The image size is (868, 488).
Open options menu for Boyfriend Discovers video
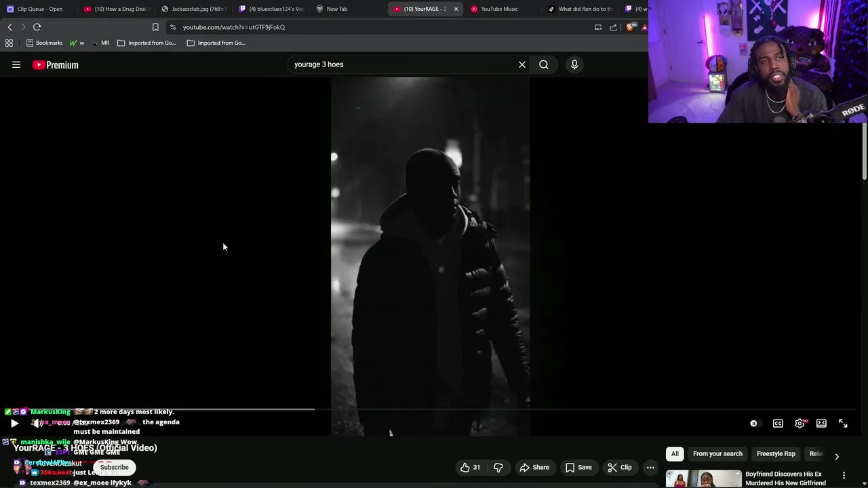[x=844, y=475]
